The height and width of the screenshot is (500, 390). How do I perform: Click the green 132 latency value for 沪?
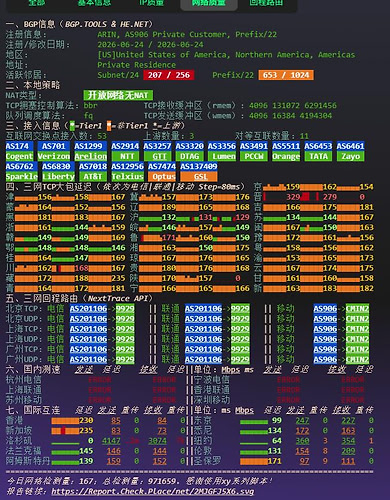pyautogui.click(x=169, y=217)
